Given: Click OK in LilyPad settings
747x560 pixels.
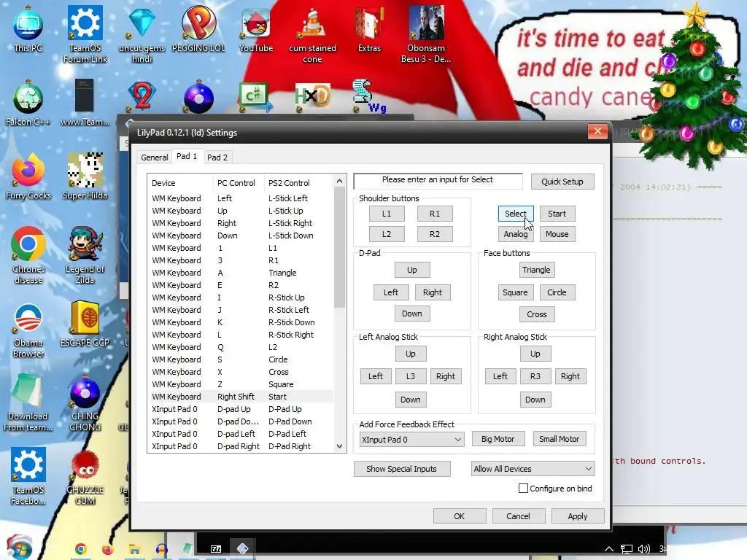Looking at the screenshot, I should (x=460, y=516).
